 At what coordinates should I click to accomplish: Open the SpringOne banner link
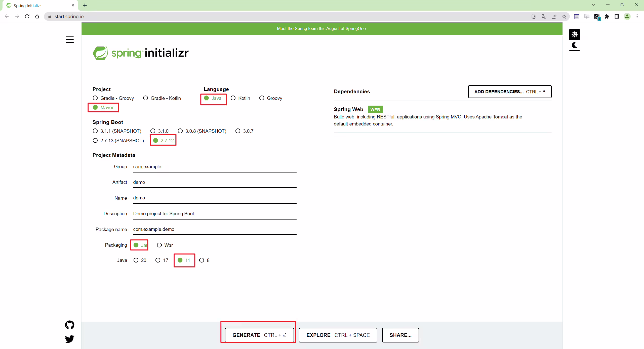pos(322,28)
